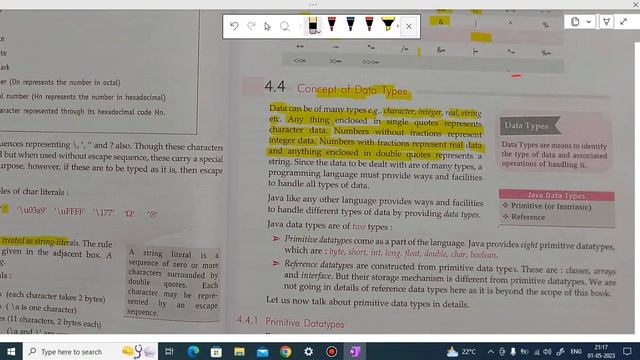Open the red screen recorder app
Viewport: 640px width, 360px height.
pyautogui.click(x=331, y=351)
